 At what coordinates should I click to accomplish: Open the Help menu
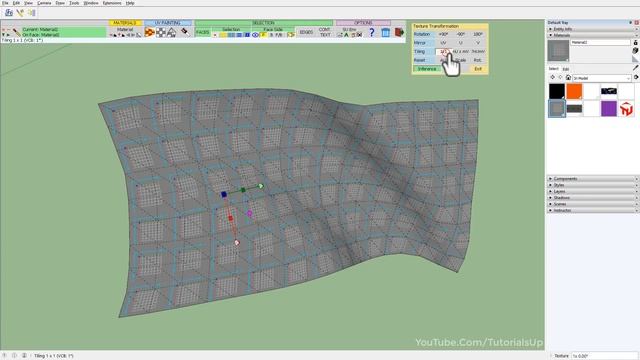(130, 3)
